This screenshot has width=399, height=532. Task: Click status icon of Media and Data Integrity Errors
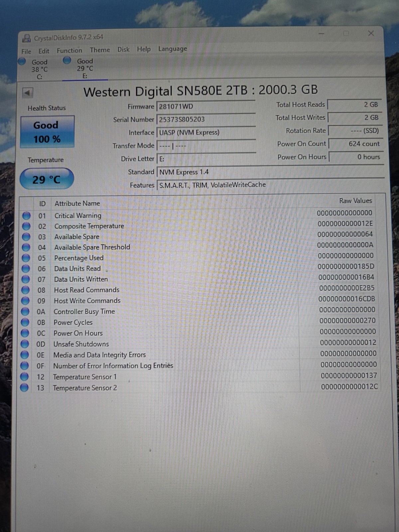click(x=25, y=355)
